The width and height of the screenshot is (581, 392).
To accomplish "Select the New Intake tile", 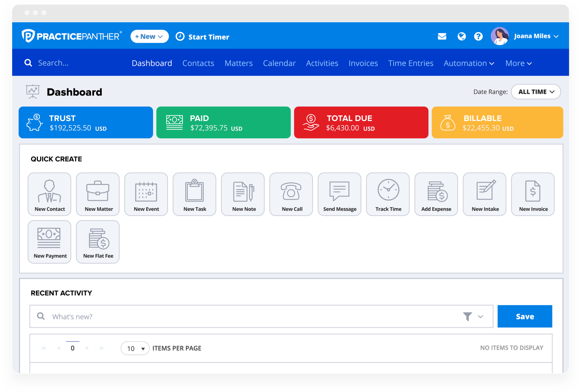I will click(x=484, y=194).
